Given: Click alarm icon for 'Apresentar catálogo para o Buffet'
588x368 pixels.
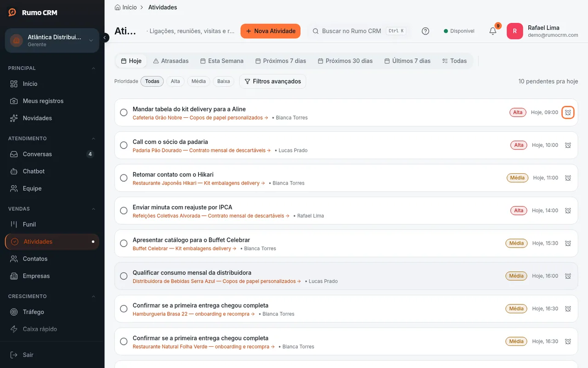Looking at the screenshot, I should pos(568,243).
